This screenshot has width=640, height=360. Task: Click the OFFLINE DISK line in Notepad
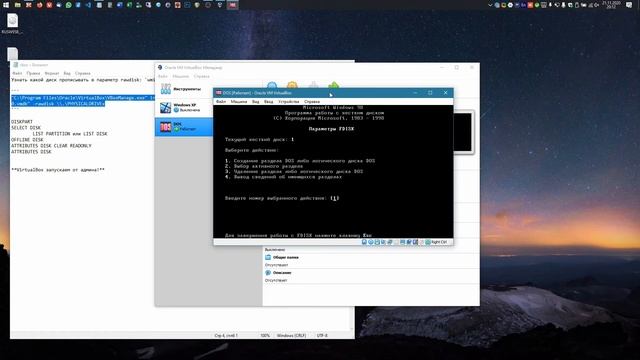click(x=27, y=140)
